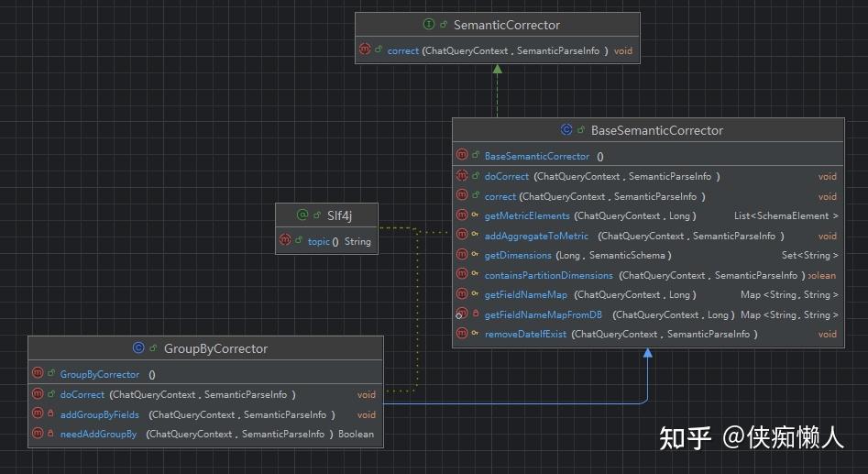Click the addGroupByFields method name
Image resolution: width=868 pixels, height=474 pixels.
[100, 414]
